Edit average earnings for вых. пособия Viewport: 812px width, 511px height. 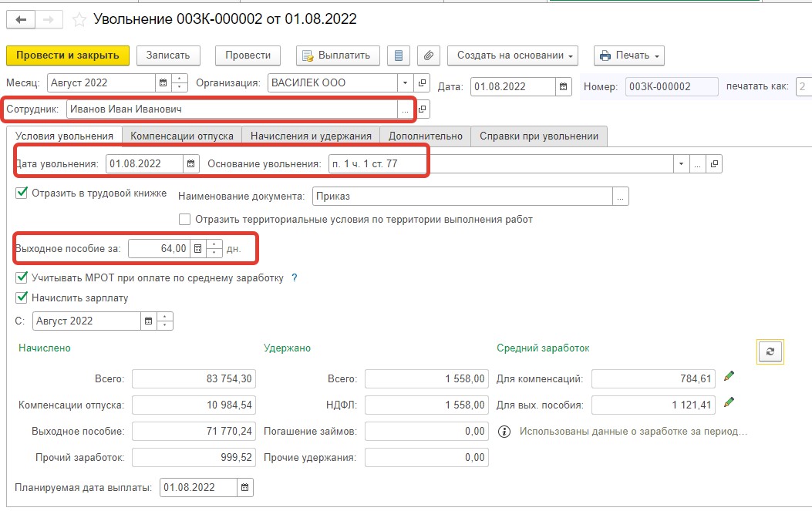point(729,402)
